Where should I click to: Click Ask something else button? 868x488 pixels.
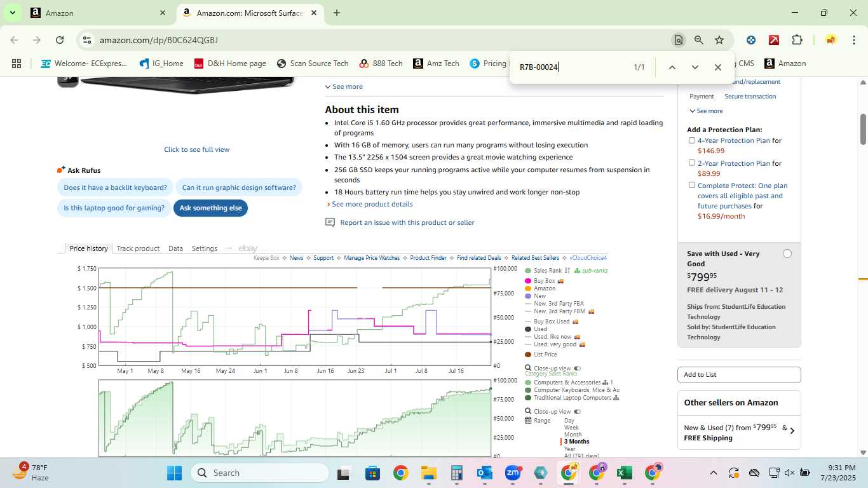[x=211, y=208]
